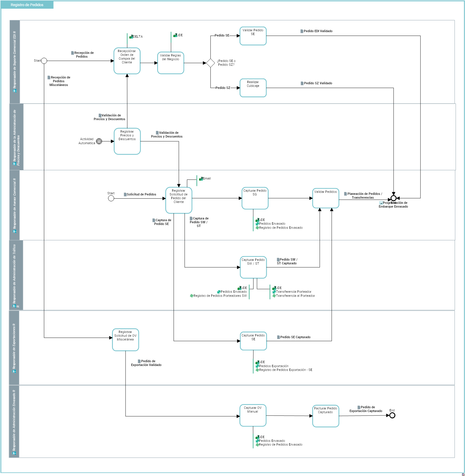This screenshot has height=476, width=465.
Task: Click the "Pedido de Exportación Capturado" label
Action: click(366, 409)
